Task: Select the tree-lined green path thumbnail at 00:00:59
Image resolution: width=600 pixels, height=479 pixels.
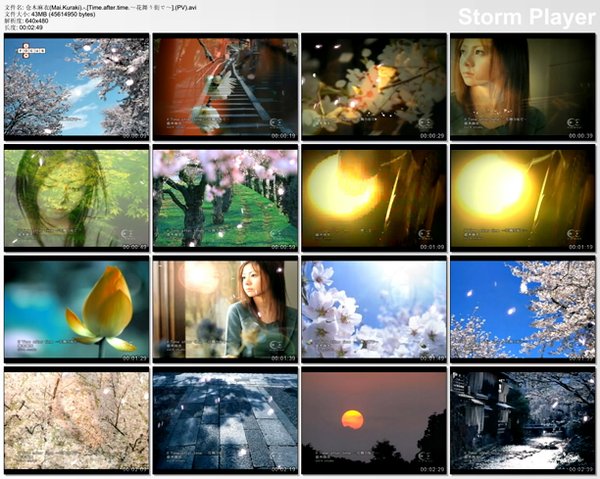Action: click(x=225, y=198)
